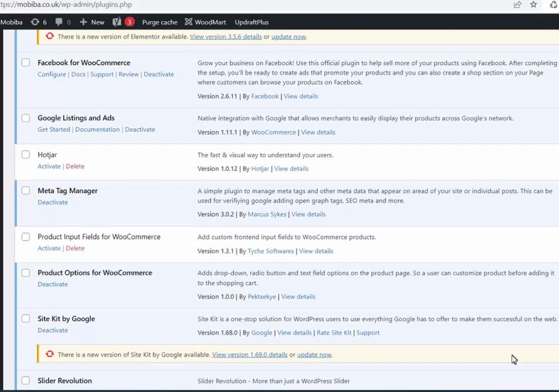Click the browser address bar URL
The height and width of the screenshot is (392, 559).
click(x=66, y=4)
